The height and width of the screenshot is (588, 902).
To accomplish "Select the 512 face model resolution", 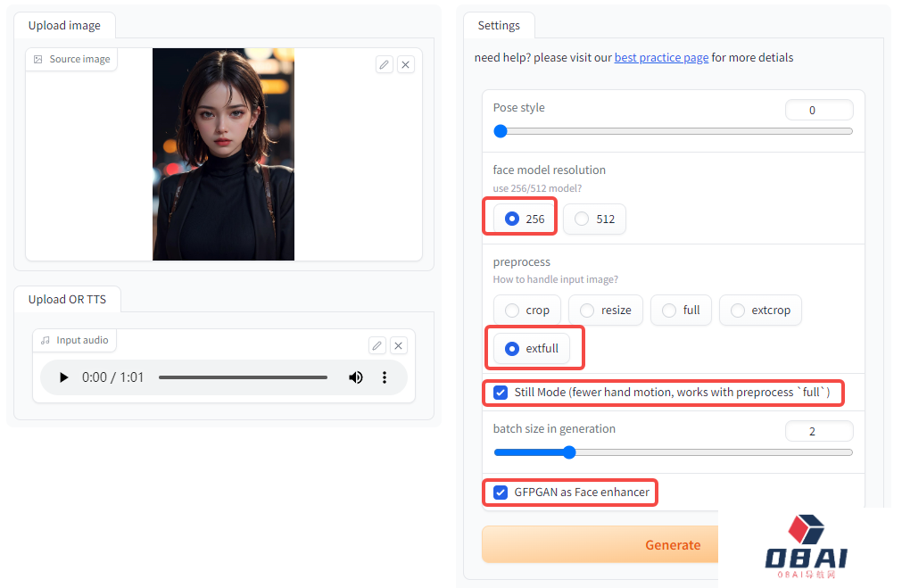I will [582, 219].
